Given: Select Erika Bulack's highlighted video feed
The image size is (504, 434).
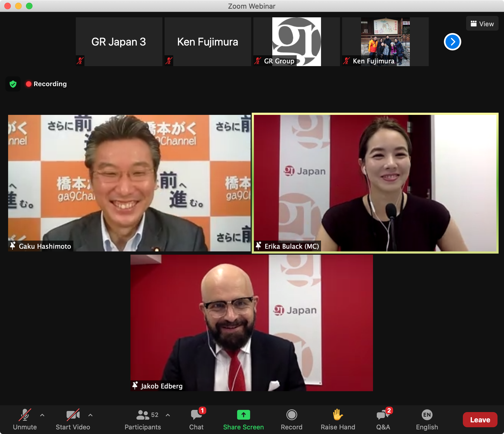Looking at the screenshot, I should (375, 183).
